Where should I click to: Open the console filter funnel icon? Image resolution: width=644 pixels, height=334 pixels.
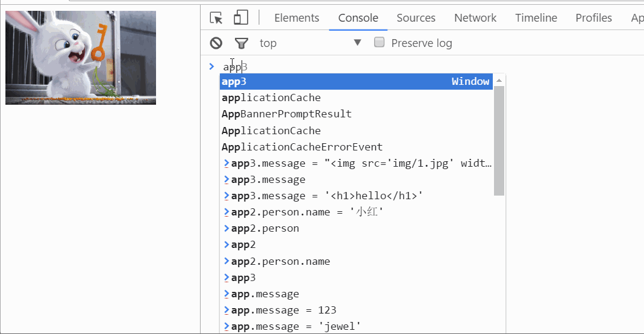click(x=241, y=43)
